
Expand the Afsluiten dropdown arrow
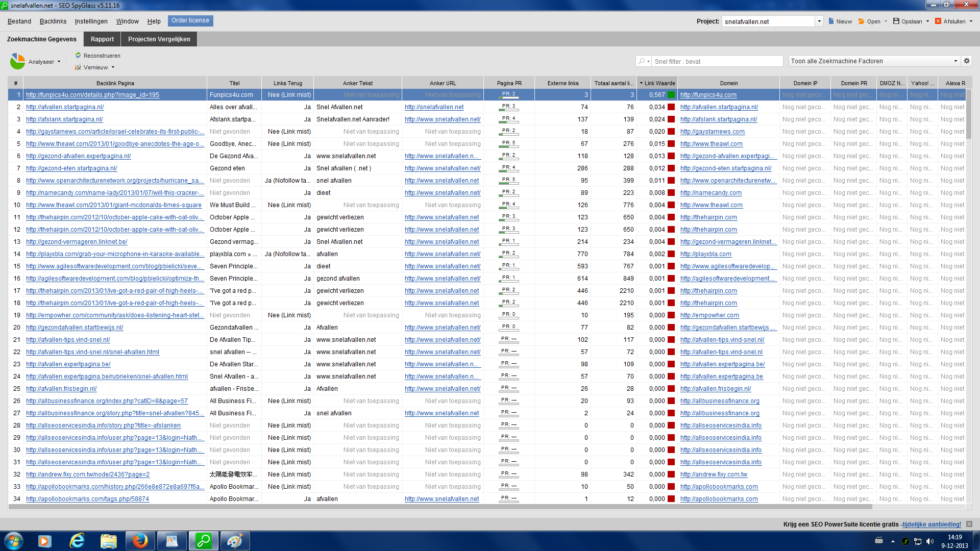coord(971,21)
